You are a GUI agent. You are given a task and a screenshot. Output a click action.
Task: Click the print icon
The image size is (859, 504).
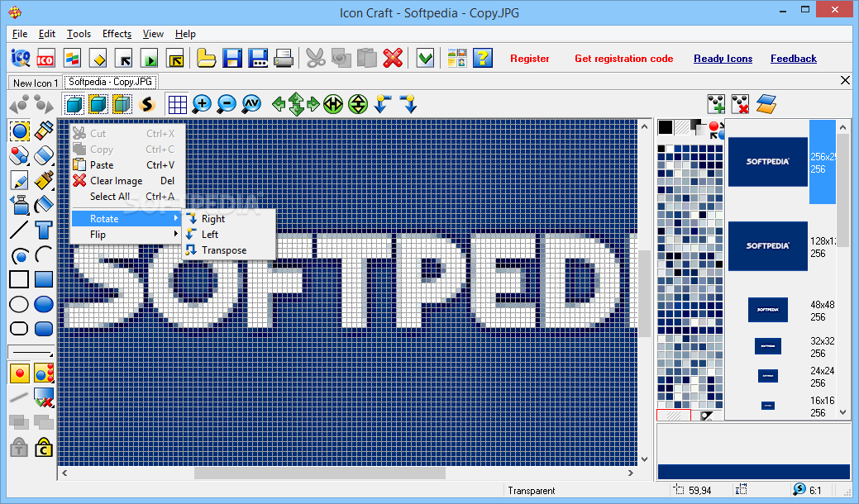coord(284,58)
